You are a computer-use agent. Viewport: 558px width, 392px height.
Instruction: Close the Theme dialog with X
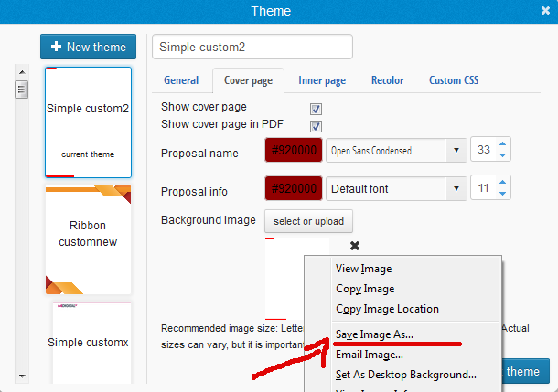(545, 11)
